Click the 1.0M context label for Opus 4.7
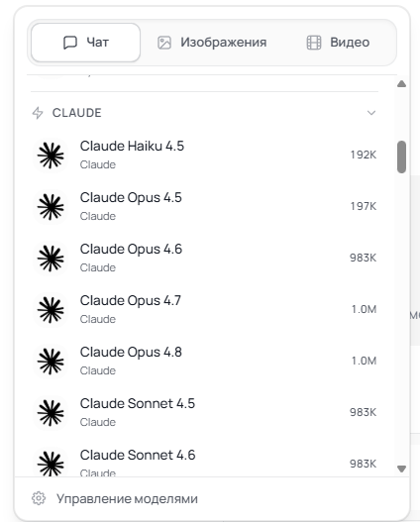This screenshot has width=420, height=522. click(364, 309)
